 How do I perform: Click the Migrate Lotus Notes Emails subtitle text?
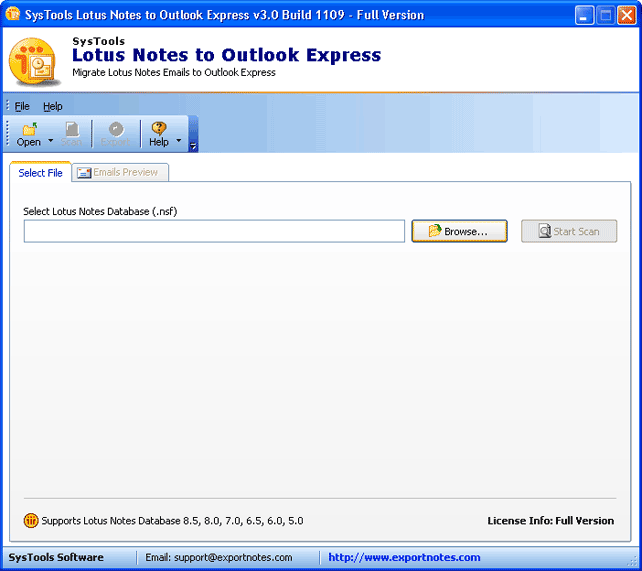pyautogui.click(x=174, y=72)
